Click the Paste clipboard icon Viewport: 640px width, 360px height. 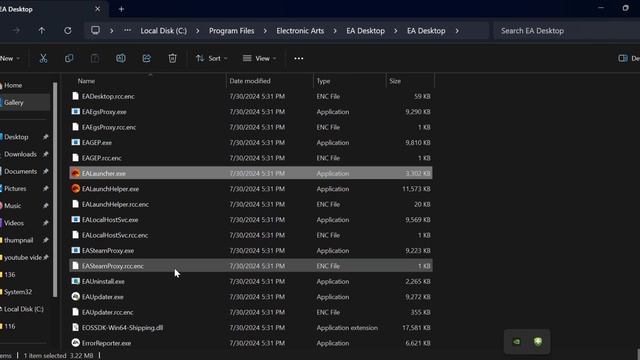click(95, 58)
